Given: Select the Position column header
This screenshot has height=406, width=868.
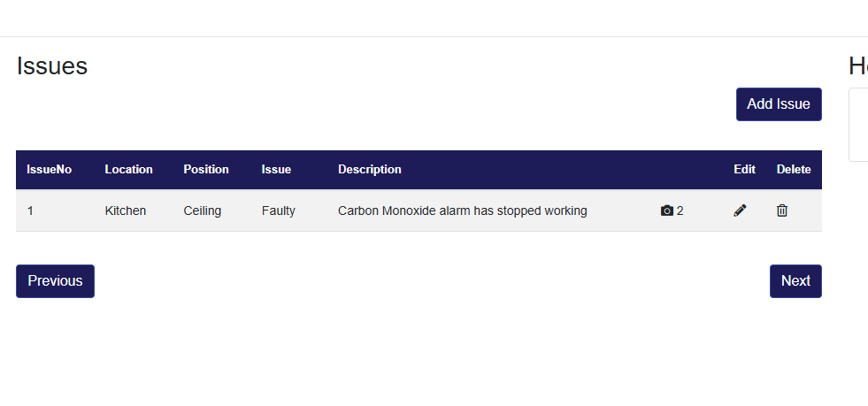Looking at the screenshot, I should pos(206,169).
